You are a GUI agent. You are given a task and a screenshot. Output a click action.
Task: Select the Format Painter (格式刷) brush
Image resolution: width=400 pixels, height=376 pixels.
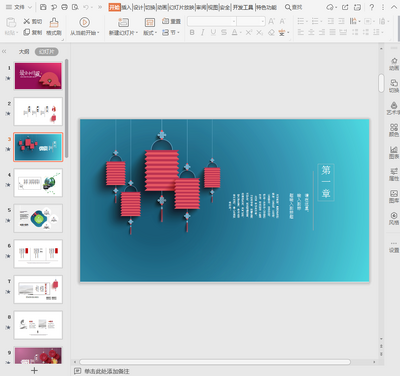(x=54, y=22)
